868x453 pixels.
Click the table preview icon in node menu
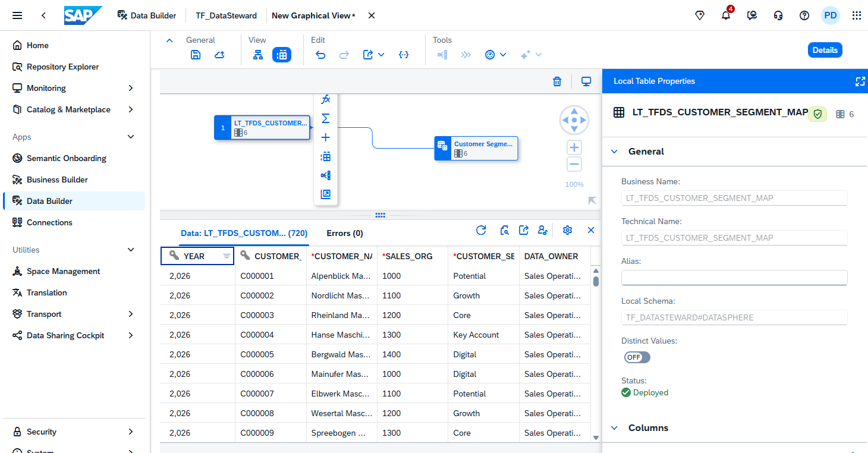tap(326, 156)
